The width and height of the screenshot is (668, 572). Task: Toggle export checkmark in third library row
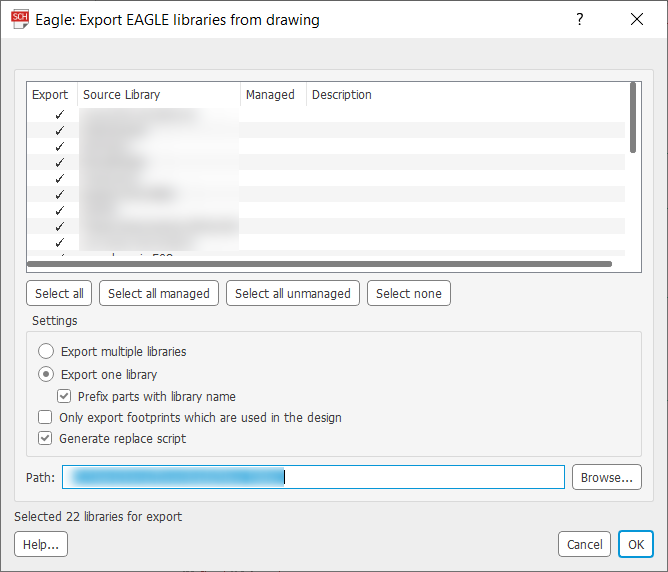(x=60, y=146)
